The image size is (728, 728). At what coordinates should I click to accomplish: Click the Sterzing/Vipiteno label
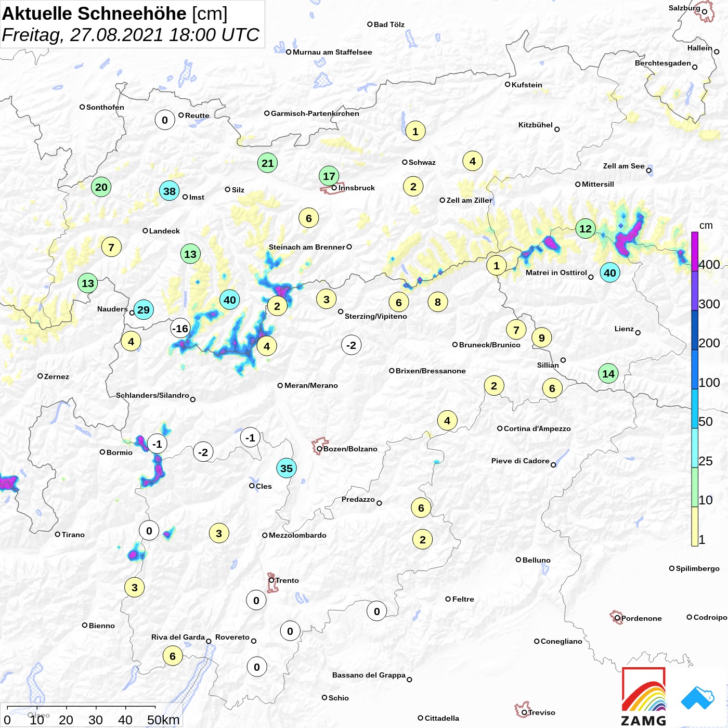(376, 316)
